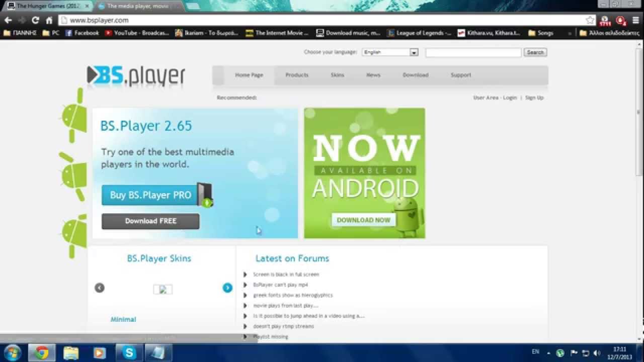Open the Products menu item
This screenshot has width=644, height=362.
click(x=297, y=75)
